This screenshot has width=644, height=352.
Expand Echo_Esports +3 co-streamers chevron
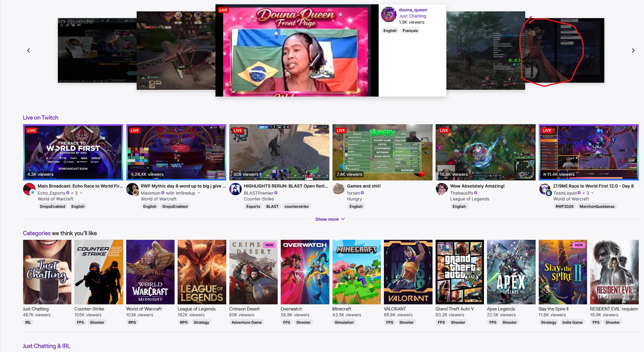click(81, 193)
